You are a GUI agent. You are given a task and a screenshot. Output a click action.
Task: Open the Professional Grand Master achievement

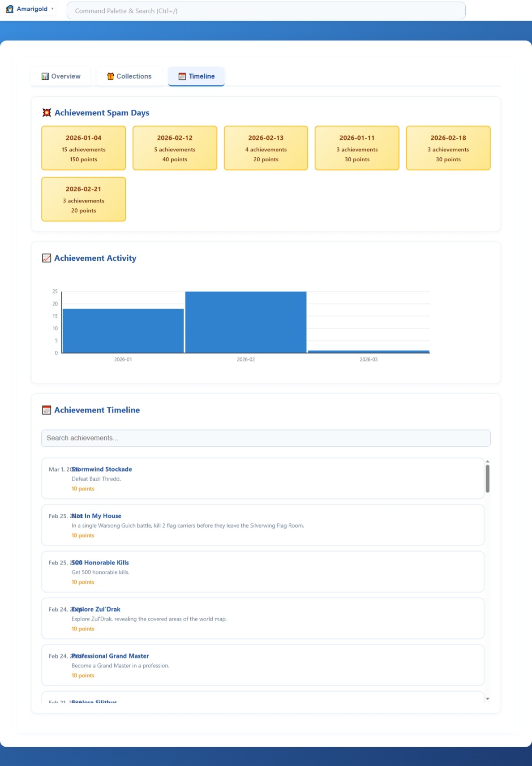[x=262, y=665]
